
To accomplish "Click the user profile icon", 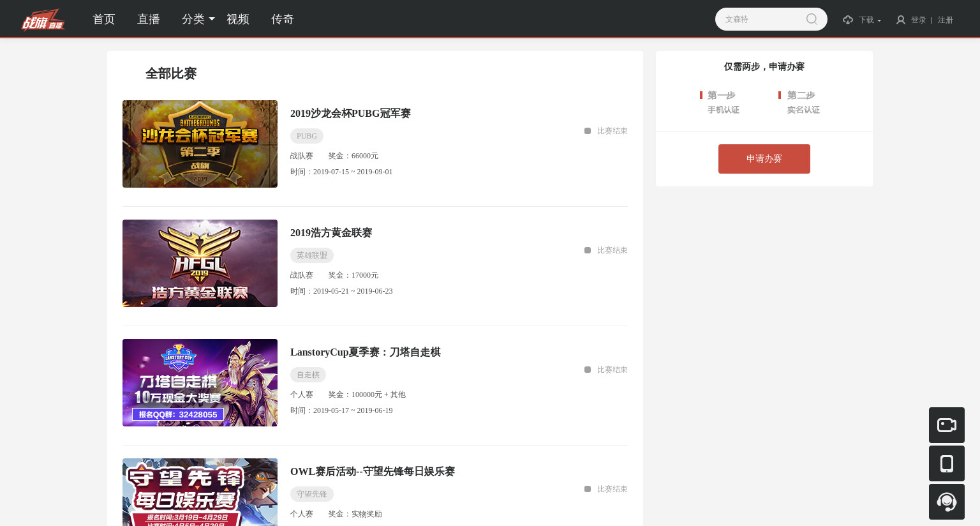I will click(901, 20).
